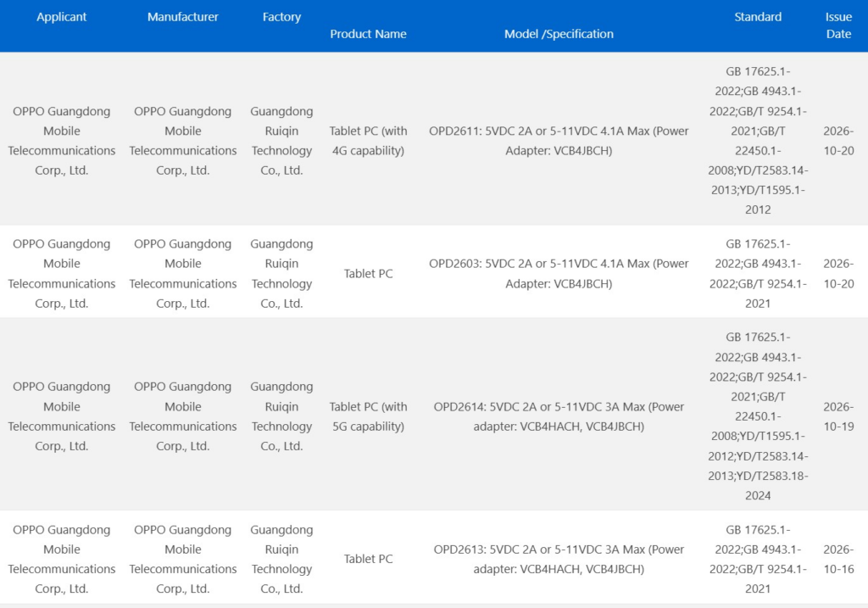Click the Applicant column header
868x608 pixels.
click(x=61, y=17)
